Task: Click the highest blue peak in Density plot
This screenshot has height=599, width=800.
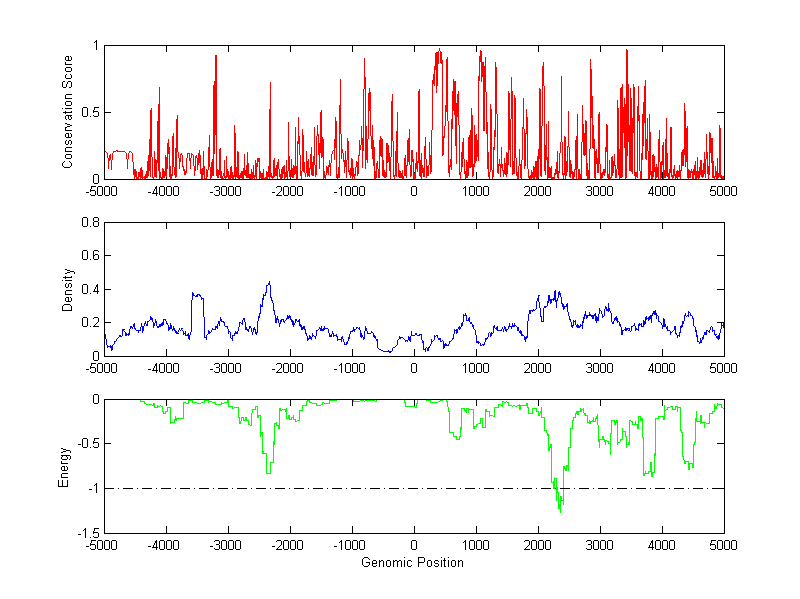Action: (x=269, y=283)
